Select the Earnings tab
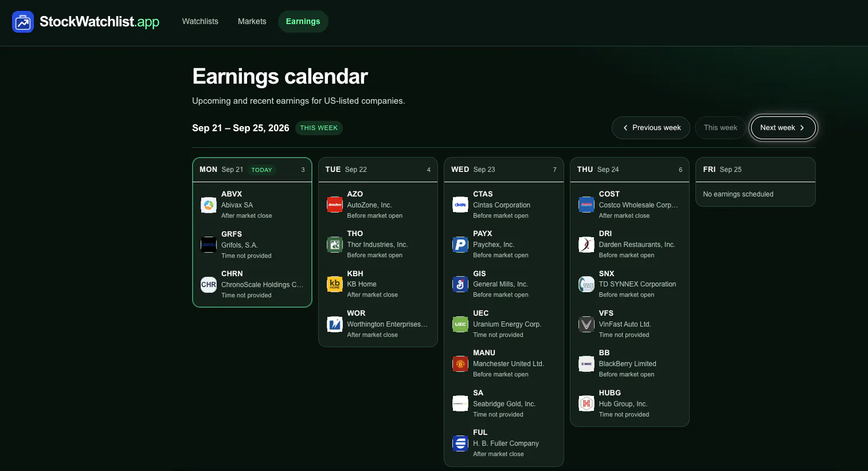The height and width of the screenshot is (471, 868). click(303, 22)
